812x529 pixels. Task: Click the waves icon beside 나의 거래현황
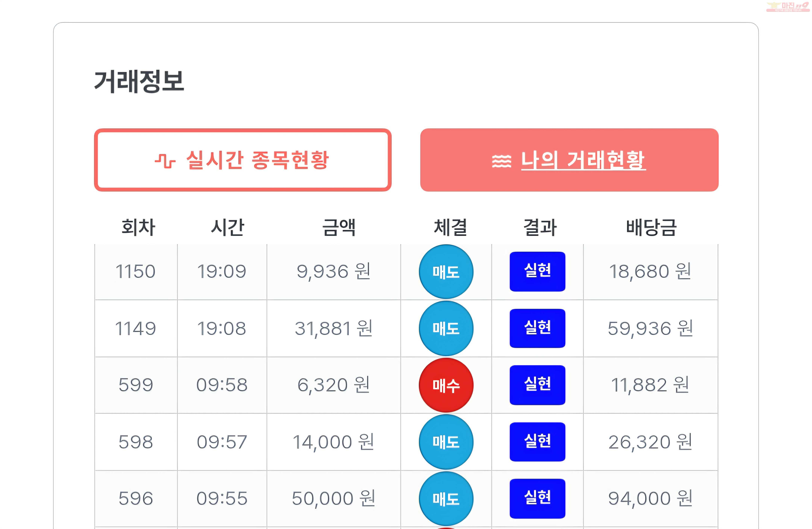click(501, 161)
